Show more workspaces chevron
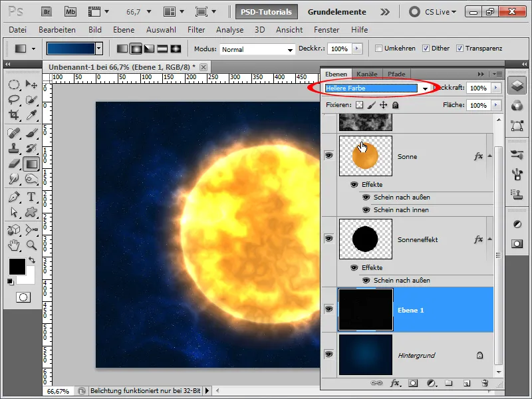The height and width of the screenshot is (399, 532). point(385,12)
